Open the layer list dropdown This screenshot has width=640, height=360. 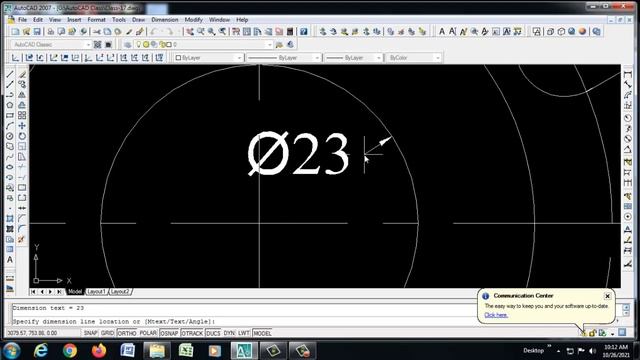tap(269, 44)
